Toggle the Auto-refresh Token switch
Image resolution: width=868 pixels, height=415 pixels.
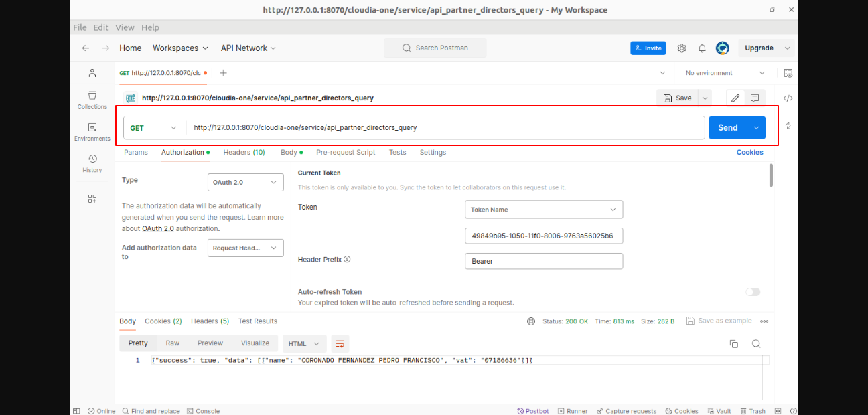coord(753,292)
